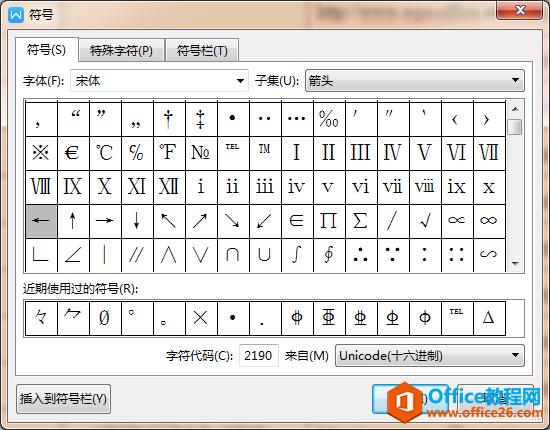Pick the horizontal ellipsis … symbol
The image size is (550, 430).
click(x=297, y=119)
